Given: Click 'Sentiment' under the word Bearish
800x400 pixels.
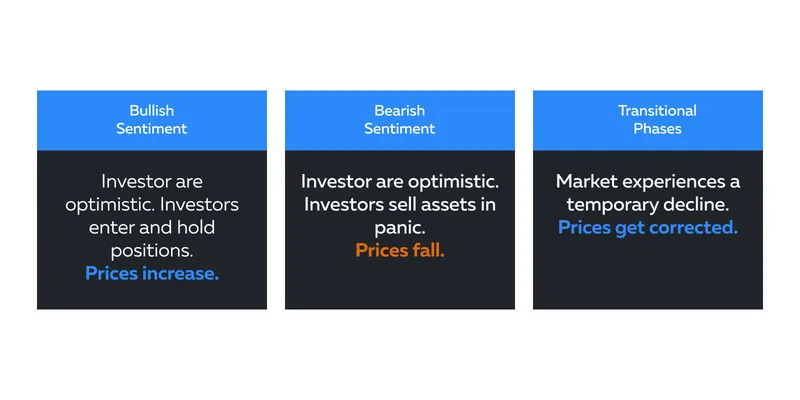Looking at the screenshot, I should tap(399, 129).
